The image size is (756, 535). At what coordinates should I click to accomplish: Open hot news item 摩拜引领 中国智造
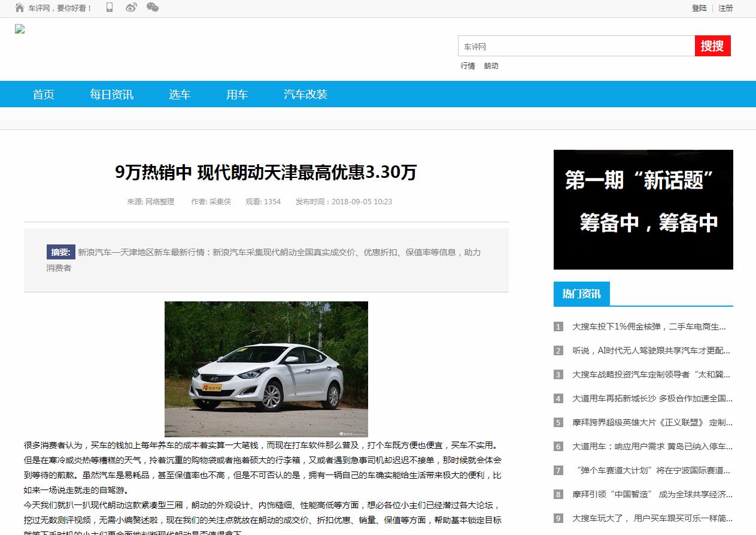pos(652,494)
